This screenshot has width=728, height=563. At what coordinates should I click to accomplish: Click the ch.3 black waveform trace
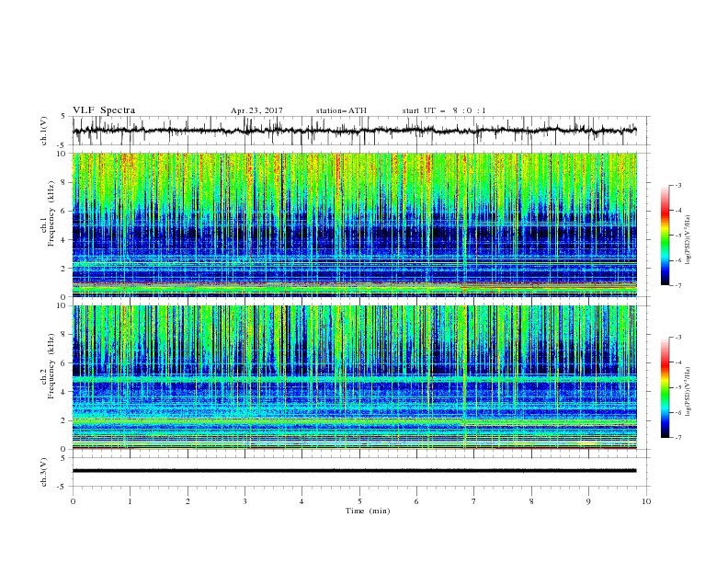[x=354, y=471]
